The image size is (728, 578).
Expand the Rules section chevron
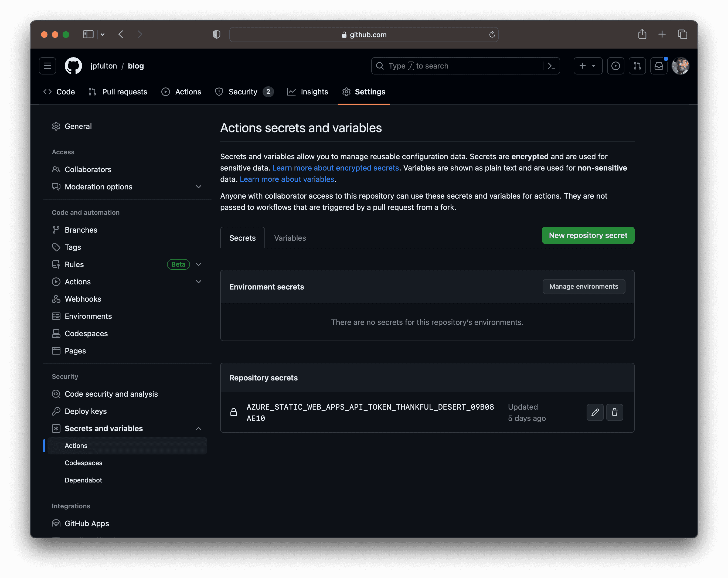pyautogui.click(x=199, y=264)
